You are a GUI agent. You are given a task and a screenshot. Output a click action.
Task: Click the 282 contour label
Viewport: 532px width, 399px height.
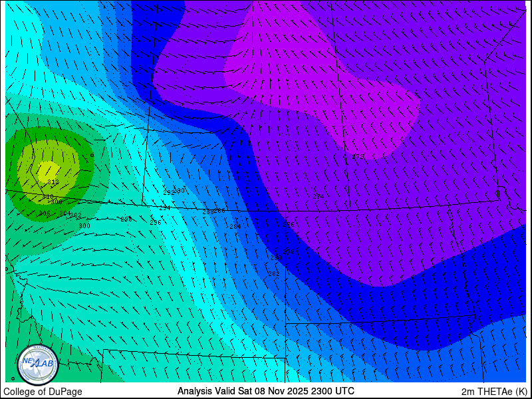274,273
